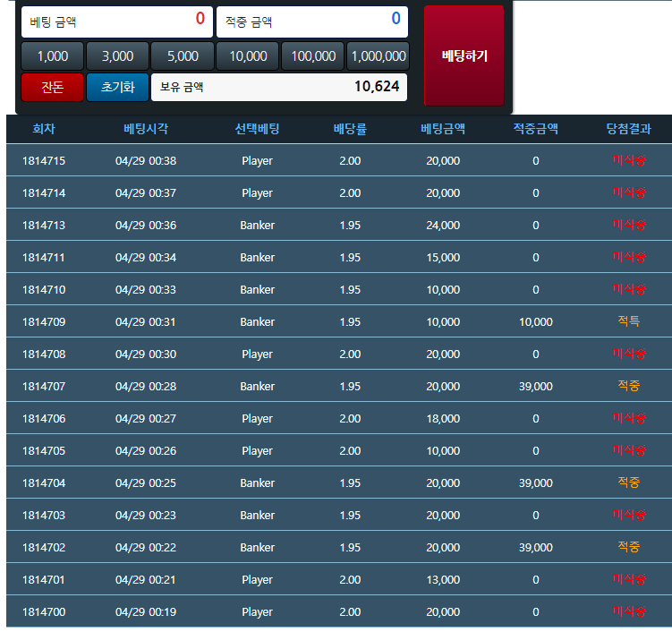Viewport: 672px width, 632px height.
Task: Click odds 2.00 in round 1814705
Action: pyautogui.click(x=350, y=450)
